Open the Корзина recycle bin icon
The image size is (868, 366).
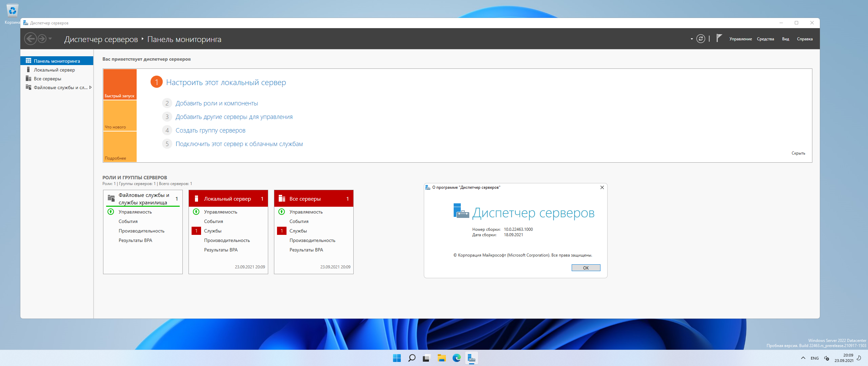(x=13, y=15)
